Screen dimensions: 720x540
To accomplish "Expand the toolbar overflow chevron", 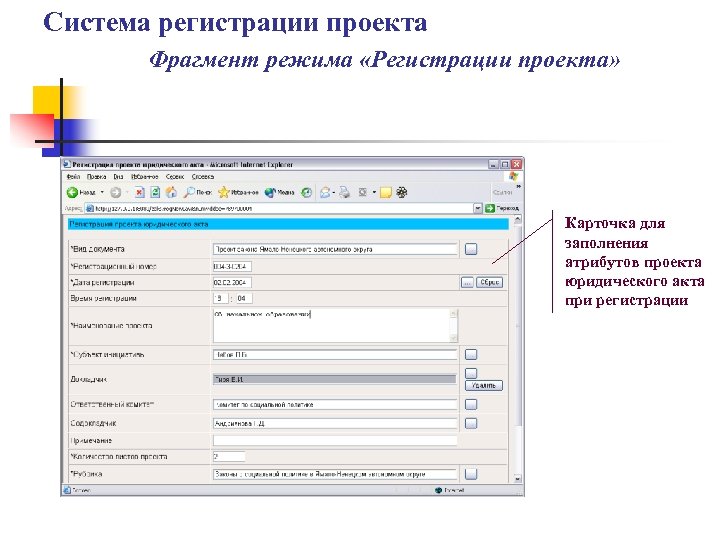I will (518, 187).
